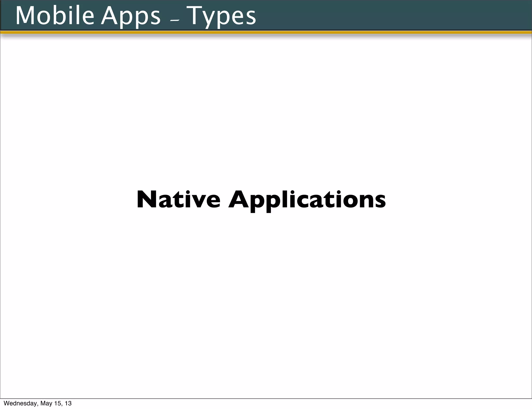Viewport: 532px width, 409px height.
Task: Click the capital "M" in Mobile
Action: coord(25,16)
